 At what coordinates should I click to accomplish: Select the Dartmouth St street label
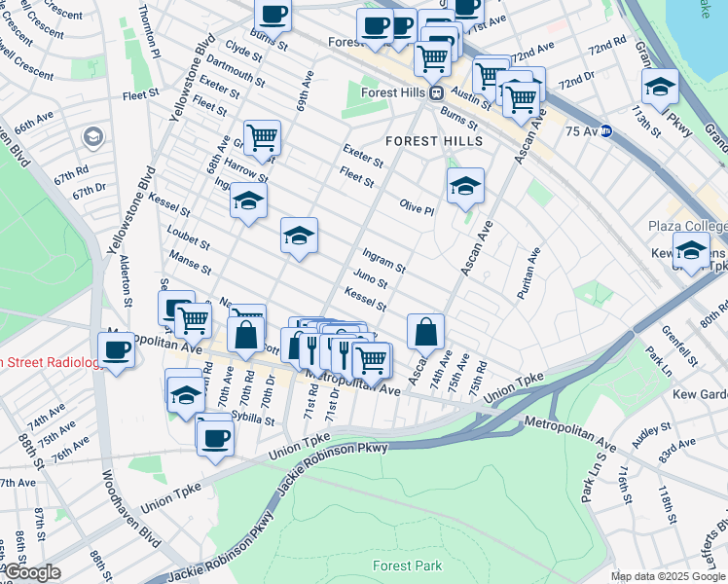coord(236,71)
